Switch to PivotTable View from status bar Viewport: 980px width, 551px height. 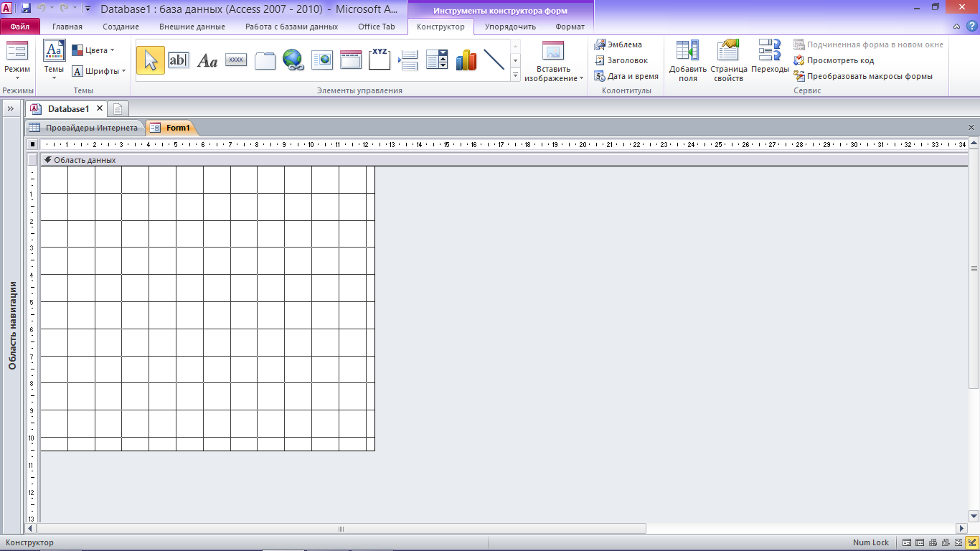point(933,542)
